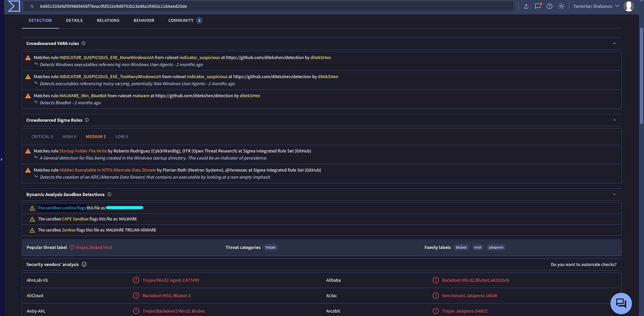Switch to the RELATIONS tab

(x=108, y=21)
